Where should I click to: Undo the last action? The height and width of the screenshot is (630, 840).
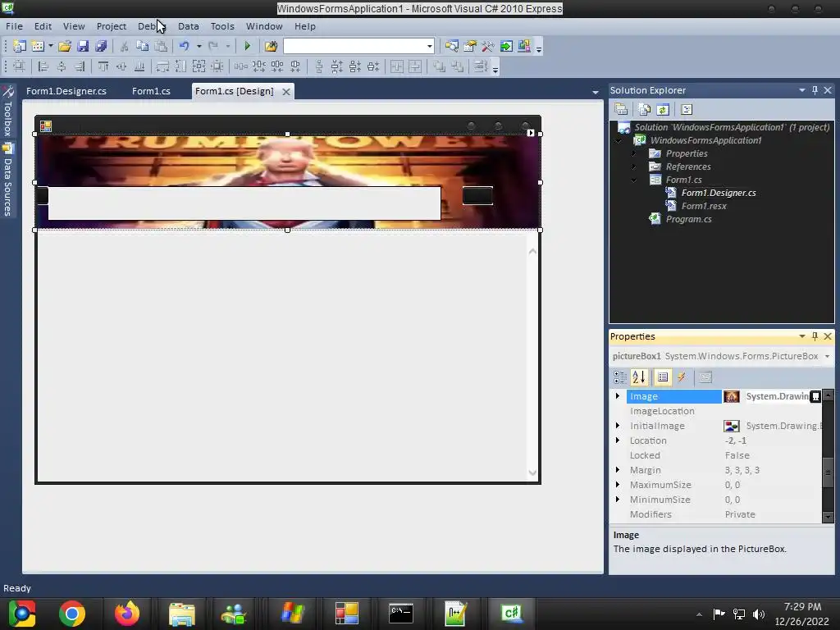(184, 46)
